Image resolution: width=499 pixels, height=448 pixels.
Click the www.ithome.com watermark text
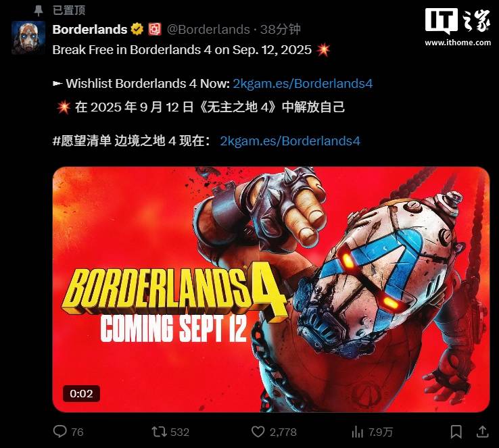458,43
